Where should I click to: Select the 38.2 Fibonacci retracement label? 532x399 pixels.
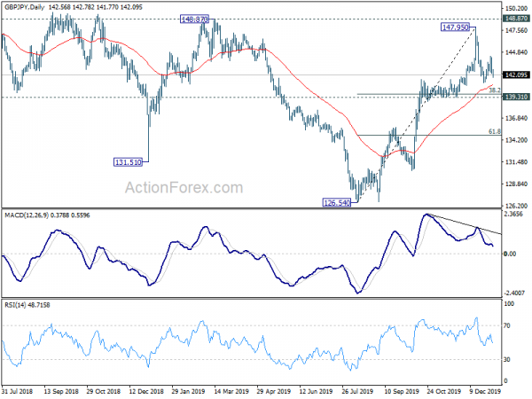tap(495, 90)
